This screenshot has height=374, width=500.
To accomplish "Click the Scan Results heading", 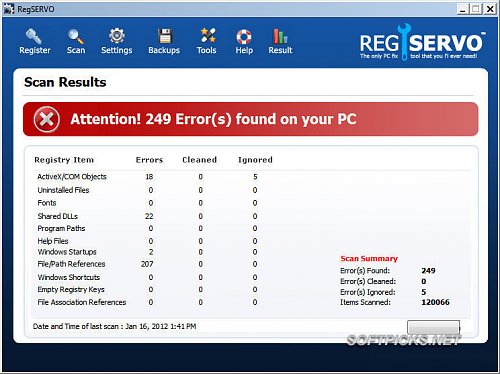I will (65, 82).
